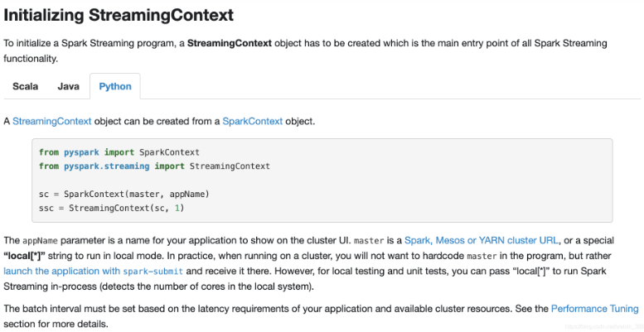The image size is (644, 332).
Task: Click the 'from pyspark import SparkContext' code line
Action: coord(119,152)
